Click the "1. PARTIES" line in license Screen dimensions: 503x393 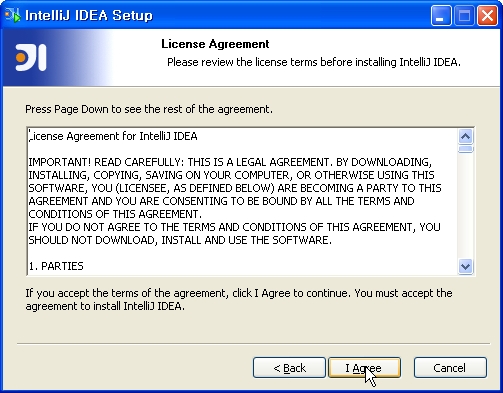[x=56, y=266]
